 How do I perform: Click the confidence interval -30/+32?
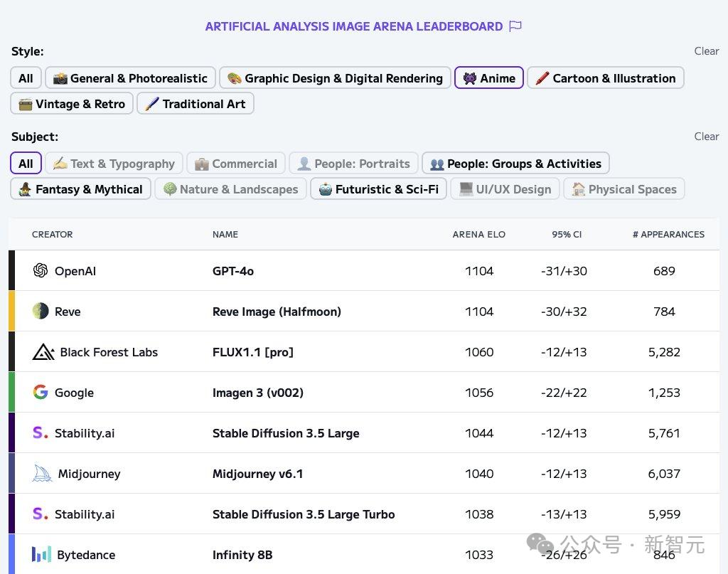[x=564, y=312]
